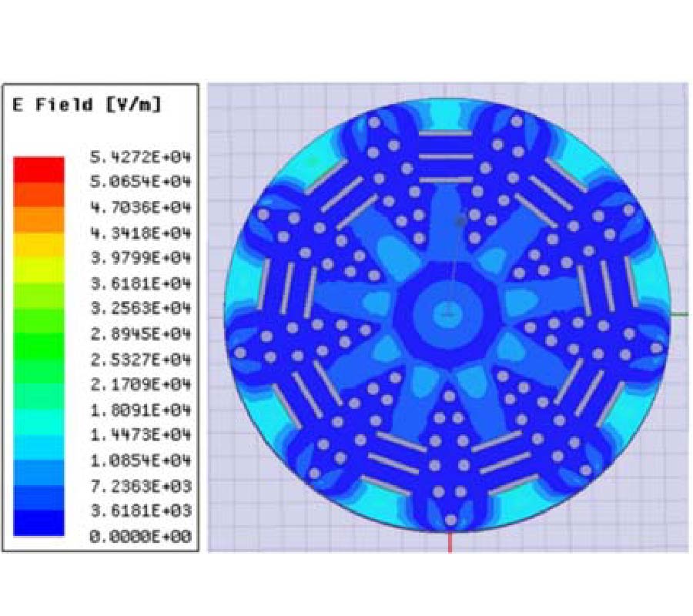Click the 3.2563E+04 legend value

point(140,309)
